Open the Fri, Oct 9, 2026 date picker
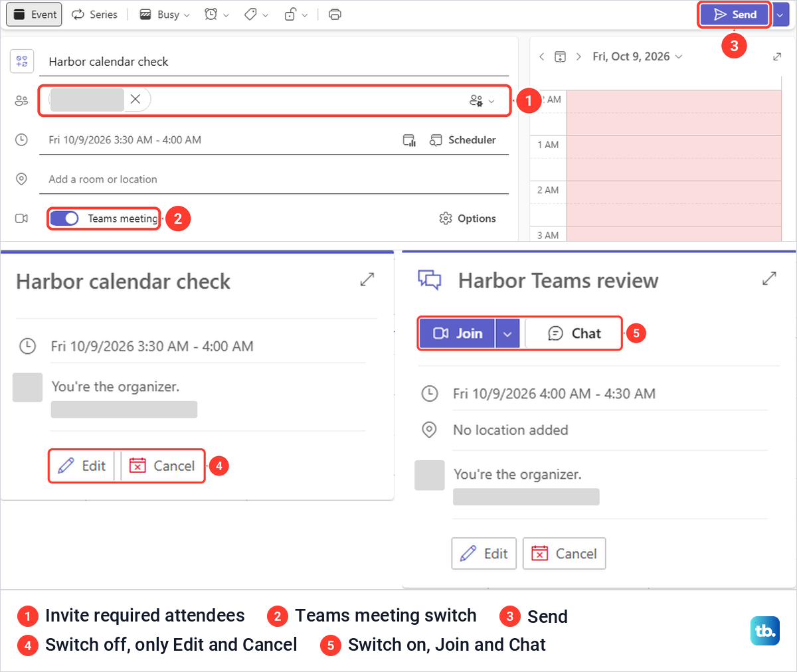 (x=638, y=57)
